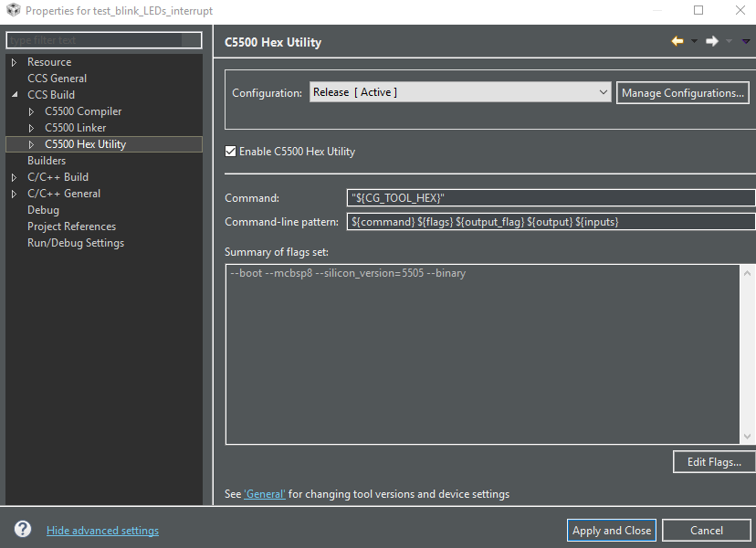756x548 pixels.
Task: Open the 'General' settings link
Action: (x=265, y=494)
